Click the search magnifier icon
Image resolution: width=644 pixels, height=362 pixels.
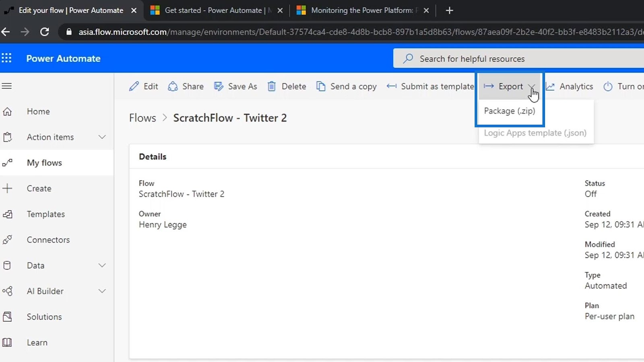[408, 58]
